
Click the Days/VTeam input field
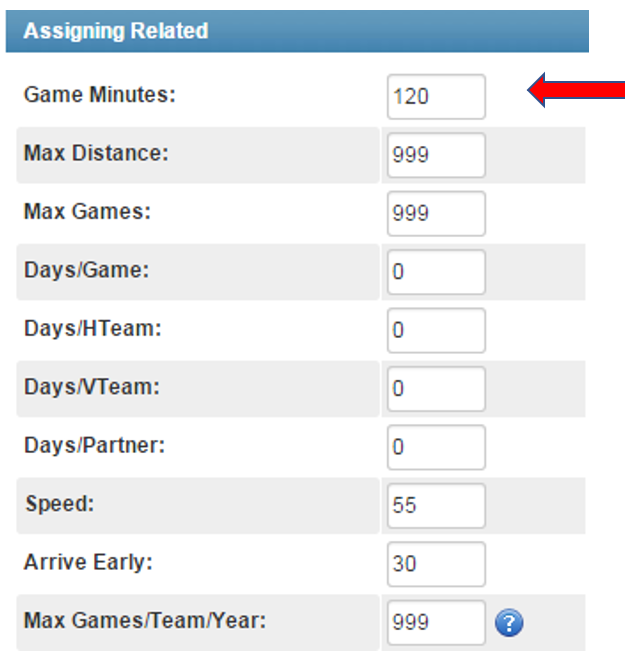(436, 389)
